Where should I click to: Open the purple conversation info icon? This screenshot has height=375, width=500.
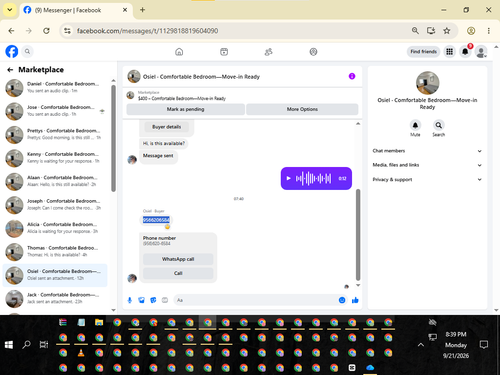pyautogui.click(x=352, y=76)
